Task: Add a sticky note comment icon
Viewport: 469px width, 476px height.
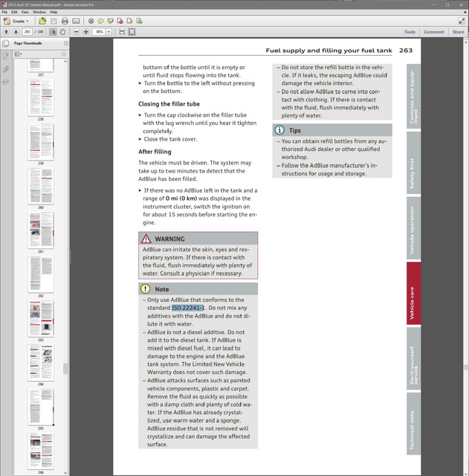Action: point(100,21)
